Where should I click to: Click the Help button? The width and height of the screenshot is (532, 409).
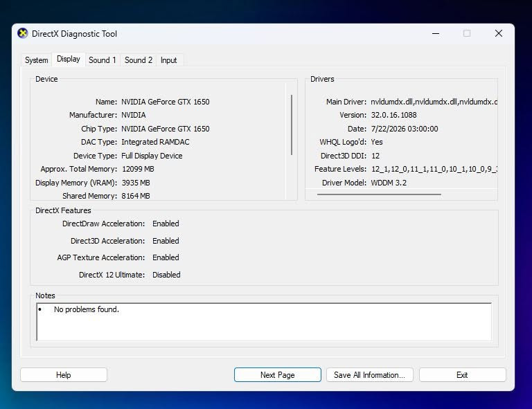[x=64, y=375]
